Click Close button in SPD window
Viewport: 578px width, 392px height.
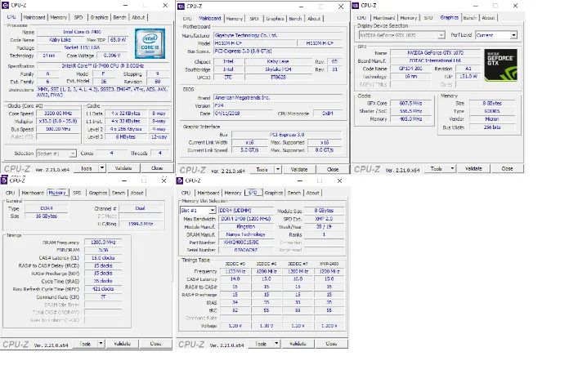[331, 344]
